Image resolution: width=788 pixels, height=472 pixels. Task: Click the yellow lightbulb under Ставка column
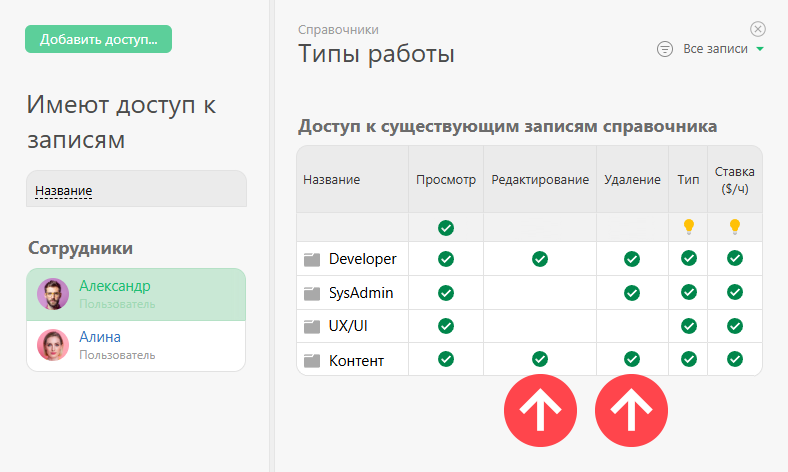coord(735,227)
